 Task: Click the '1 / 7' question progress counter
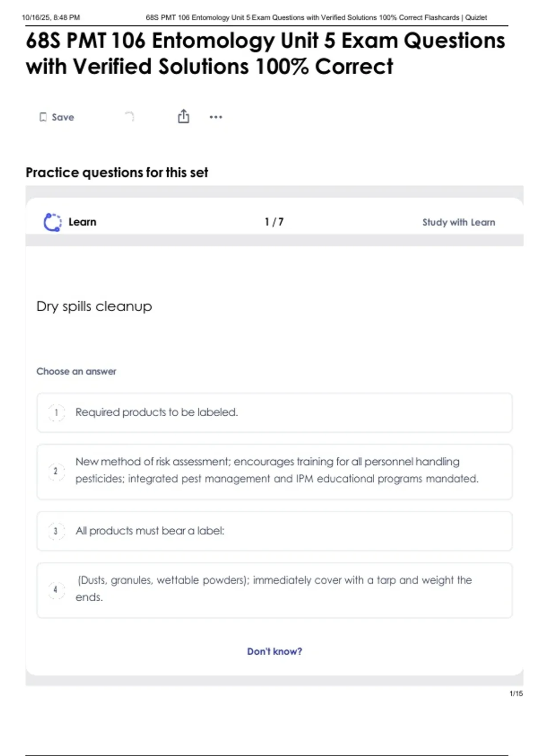coord(274,222)
